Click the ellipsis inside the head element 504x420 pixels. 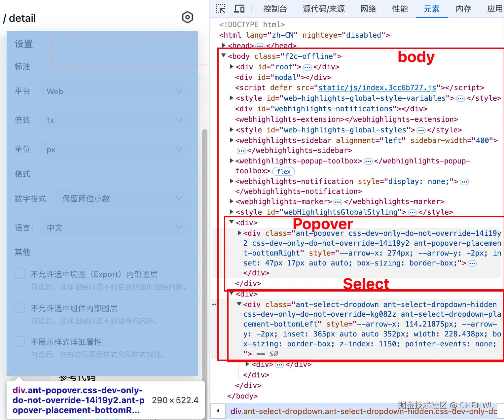point(260,46)
